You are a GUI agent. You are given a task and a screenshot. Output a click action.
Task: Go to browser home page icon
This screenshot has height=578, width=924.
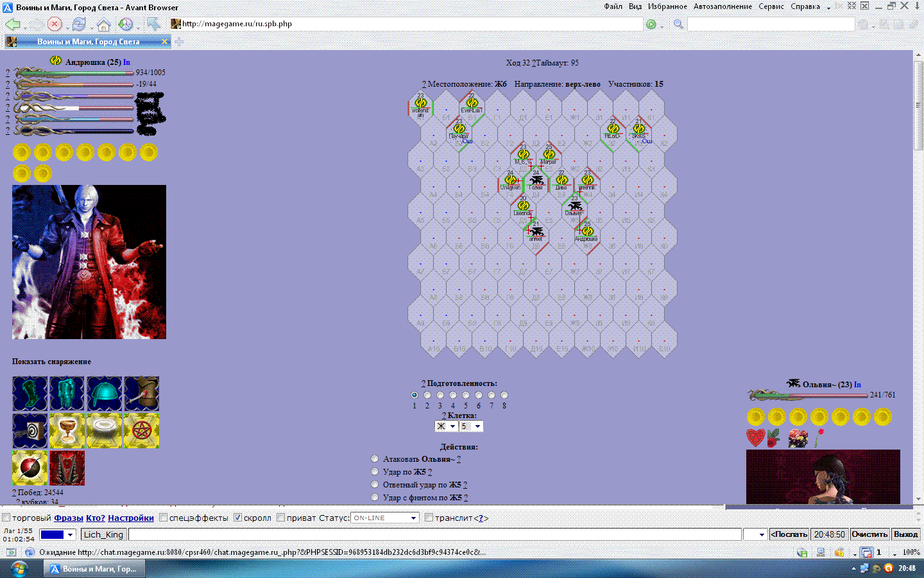point(103,25)
